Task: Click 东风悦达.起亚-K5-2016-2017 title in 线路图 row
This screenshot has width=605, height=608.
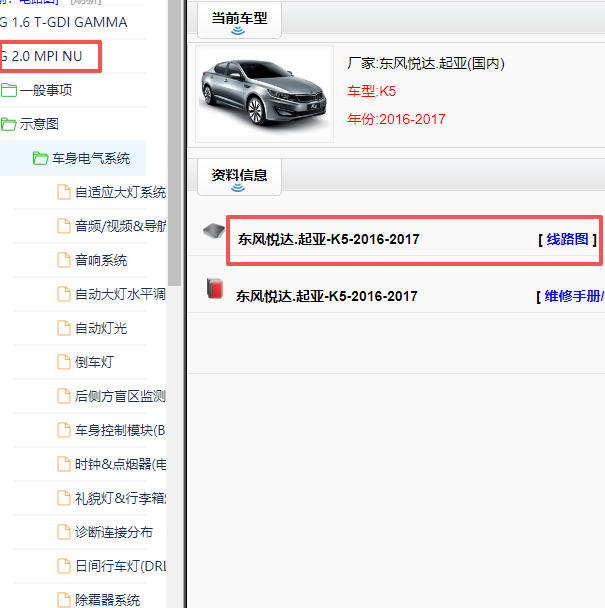Action: pyautogui.click(x=328, y=239)
